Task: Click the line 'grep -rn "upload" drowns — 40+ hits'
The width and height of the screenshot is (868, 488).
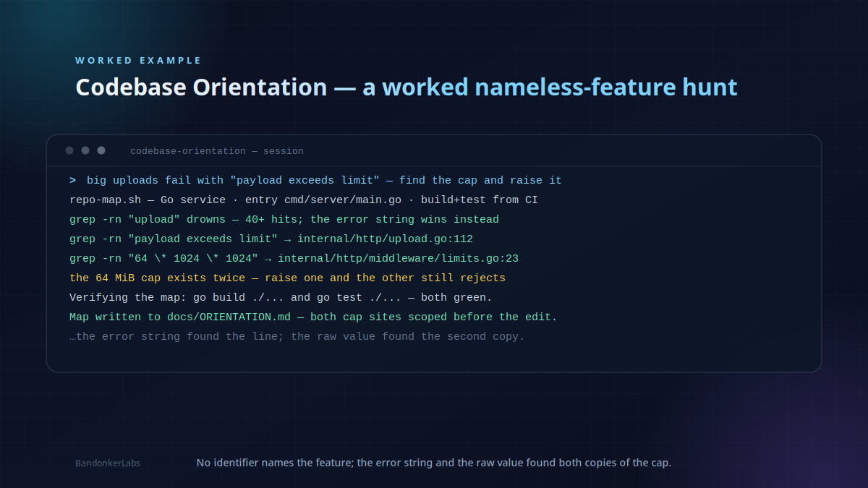Action: 284,220
